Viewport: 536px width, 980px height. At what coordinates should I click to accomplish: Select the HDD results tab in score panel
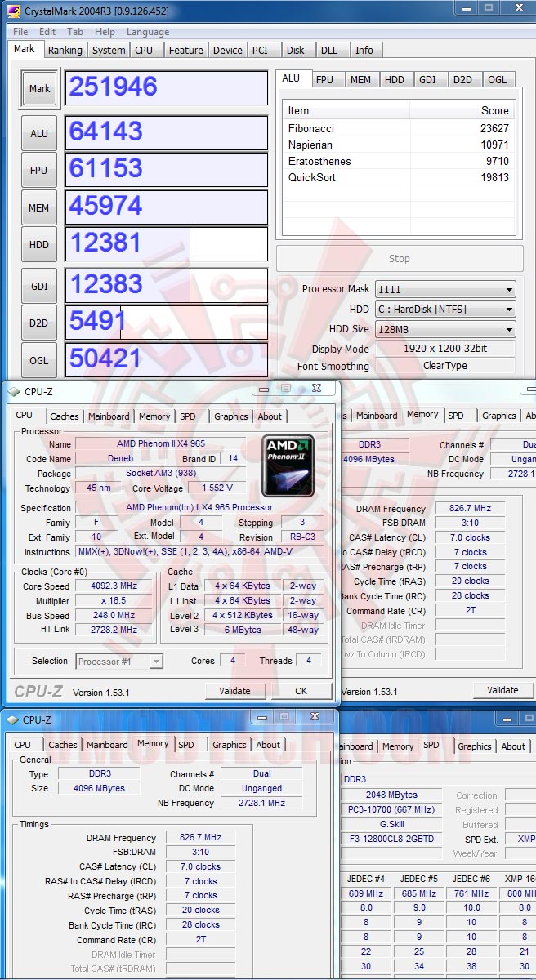point(395,79)
